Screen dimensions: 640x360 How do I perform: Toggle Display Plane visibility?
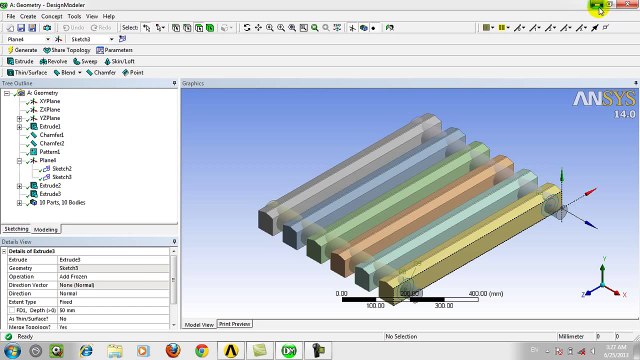tap(352, 28)
